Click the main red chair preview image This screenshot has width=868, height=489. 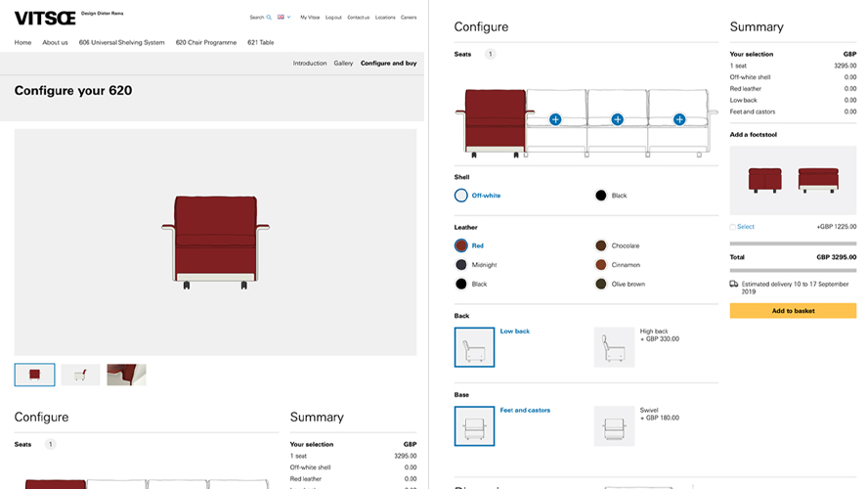[215, 242]
